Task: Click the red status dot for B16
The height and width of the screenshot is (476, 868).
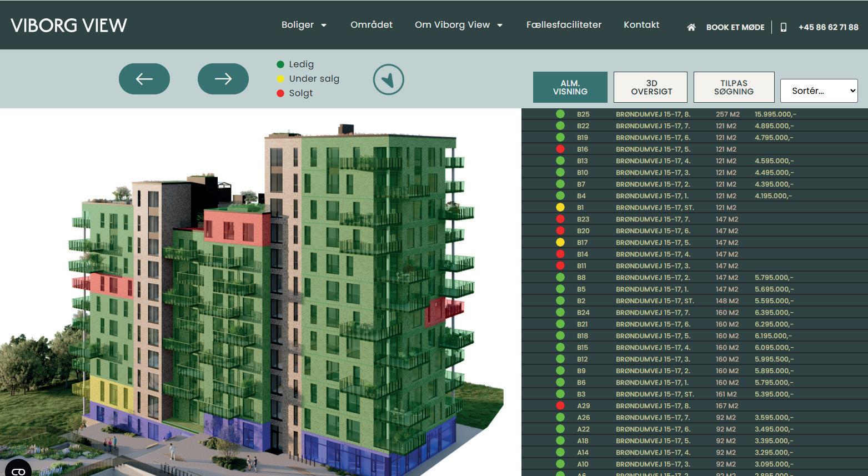Action: point(560,149)
